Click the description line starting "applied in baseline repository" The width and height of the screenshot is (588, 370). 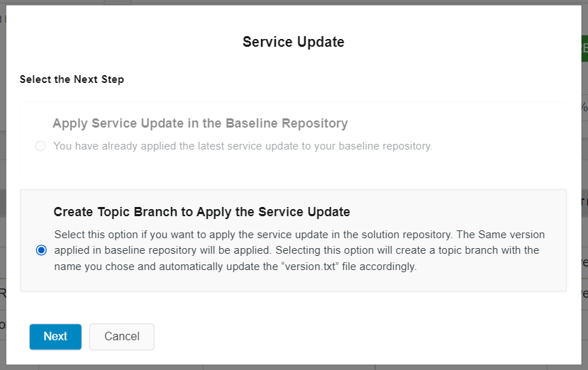point(296,250)
